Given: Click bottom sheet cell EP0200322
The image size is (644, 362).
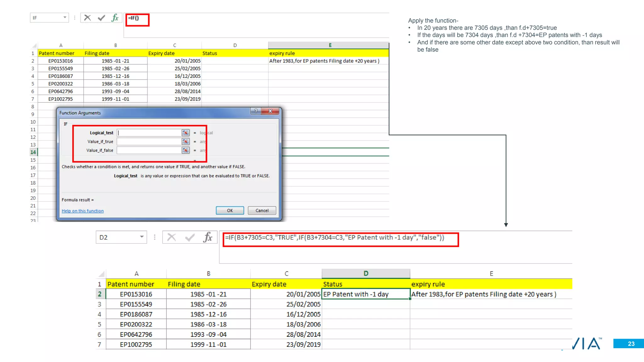Looking at the screenshot, I should coord(136,324).
